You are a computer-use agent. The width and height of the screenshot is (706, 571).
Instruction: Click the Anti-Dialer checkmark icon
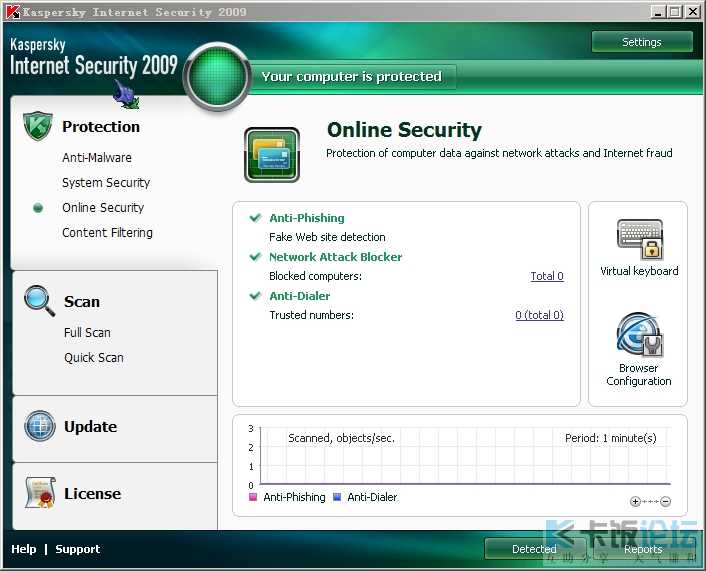point(255,296)
